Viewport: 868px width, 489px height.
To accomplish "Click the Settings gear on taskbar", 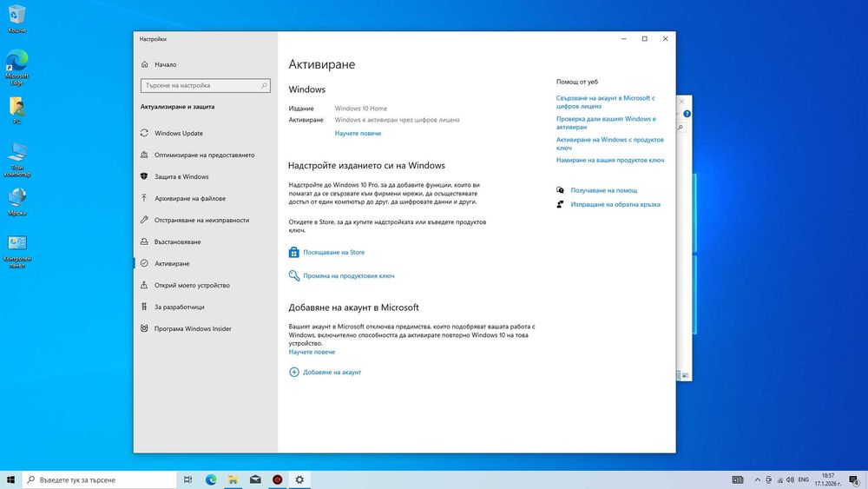I will coord(299,479).
